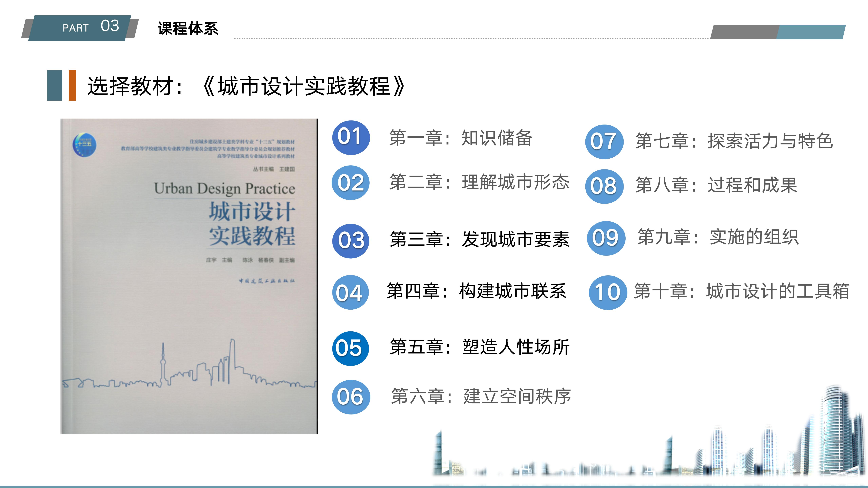868x488 pixels.
Task: Select chapter text 第一章：知识储备
Action: pos(461,138)
